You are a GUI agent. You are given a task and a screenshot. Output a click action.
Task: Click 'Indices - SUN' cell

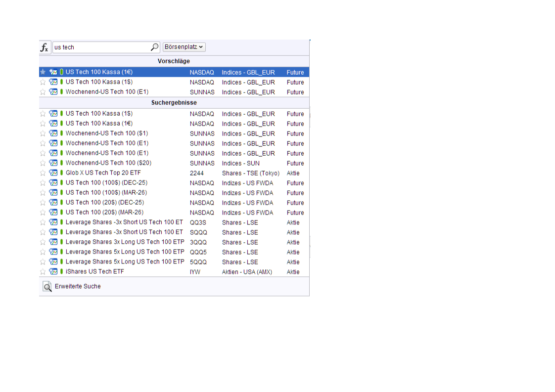pos(241,164)
